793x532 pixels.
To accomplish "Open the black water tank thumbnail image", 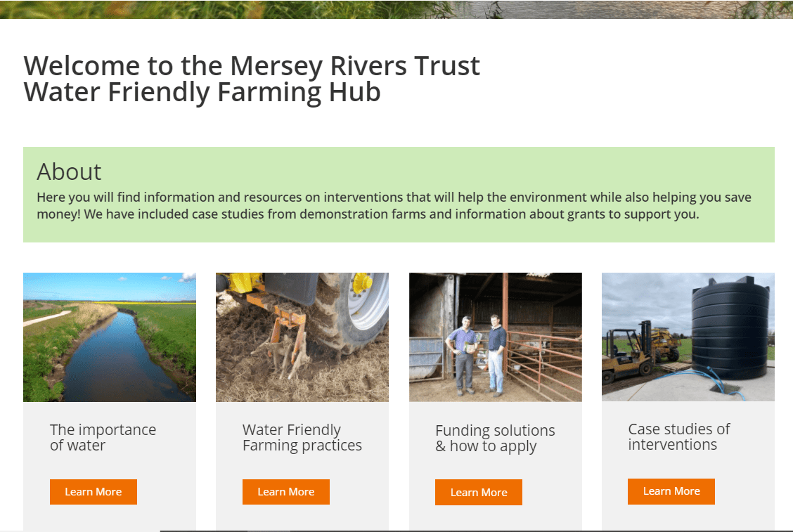I will (688, 337).
